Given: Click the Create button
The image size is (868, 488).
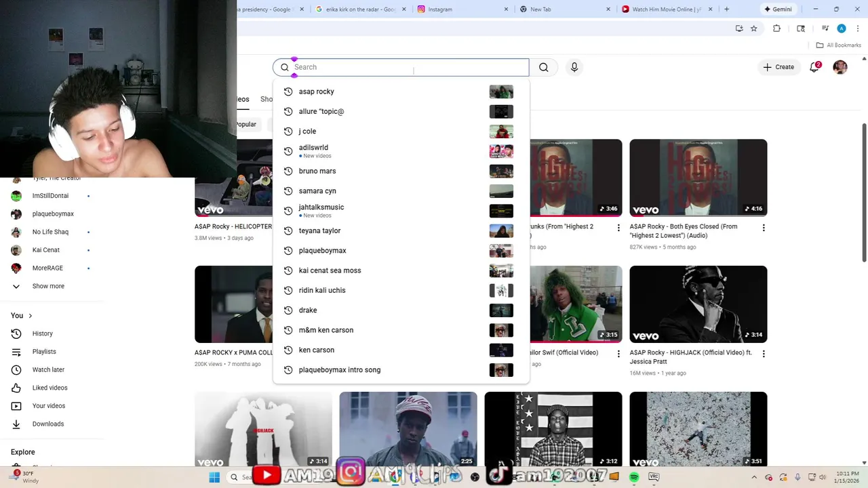Looking at the screenshot, I should point(778,67).
